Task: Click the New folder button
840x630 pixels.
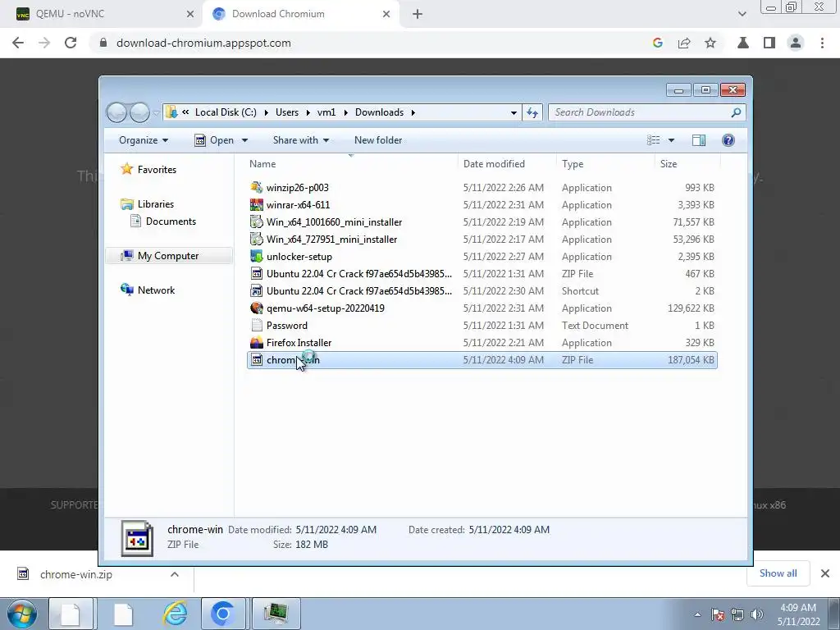Action: (x=377, y=140)
